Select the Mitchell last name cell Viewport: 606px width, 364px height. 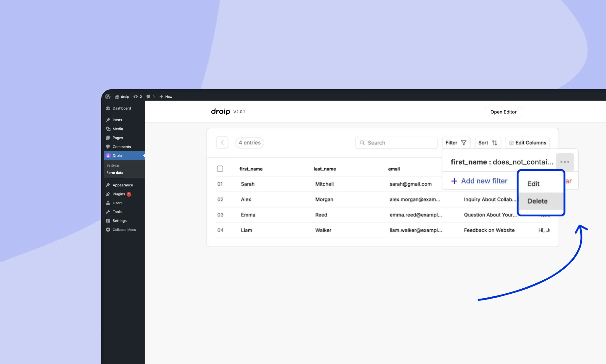coord(324,184)
